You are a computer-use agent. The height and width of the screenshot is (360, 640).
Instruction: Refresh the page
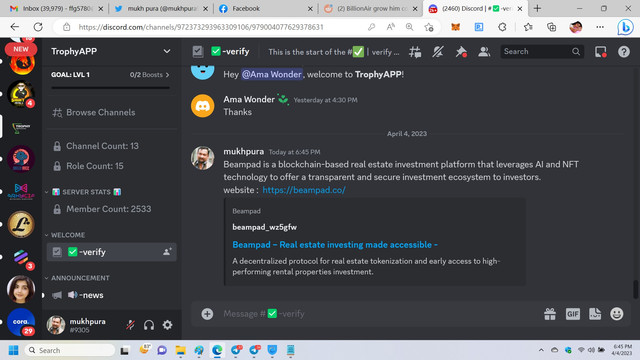(x=38, y=27)
